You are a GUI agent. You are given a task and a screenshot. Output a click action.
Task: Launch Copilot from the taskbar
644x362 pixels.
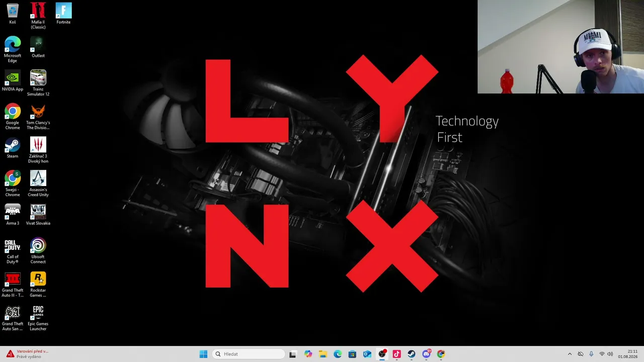coord(308,354)
